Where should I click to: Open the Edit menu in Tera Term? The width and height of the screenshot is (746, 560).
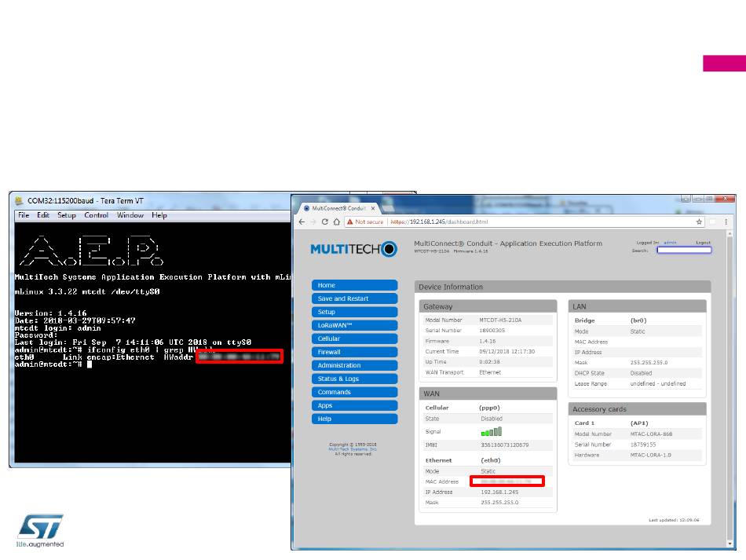(x=43, y=215)
